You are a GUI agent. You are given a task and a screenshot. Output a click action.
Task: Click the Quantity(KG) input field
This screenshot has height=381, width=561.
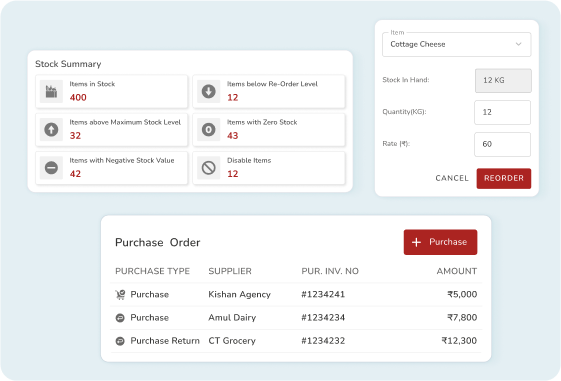(x=502, y=112)
